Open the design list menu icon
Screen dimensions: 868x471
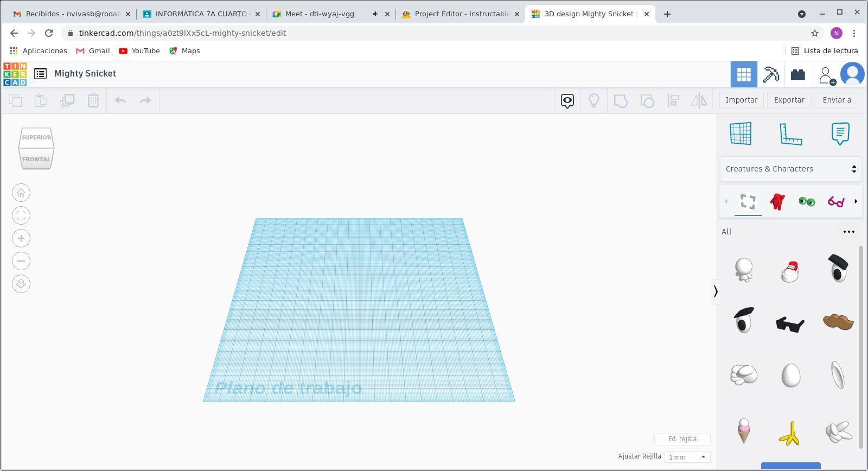(x=40, y=74)
